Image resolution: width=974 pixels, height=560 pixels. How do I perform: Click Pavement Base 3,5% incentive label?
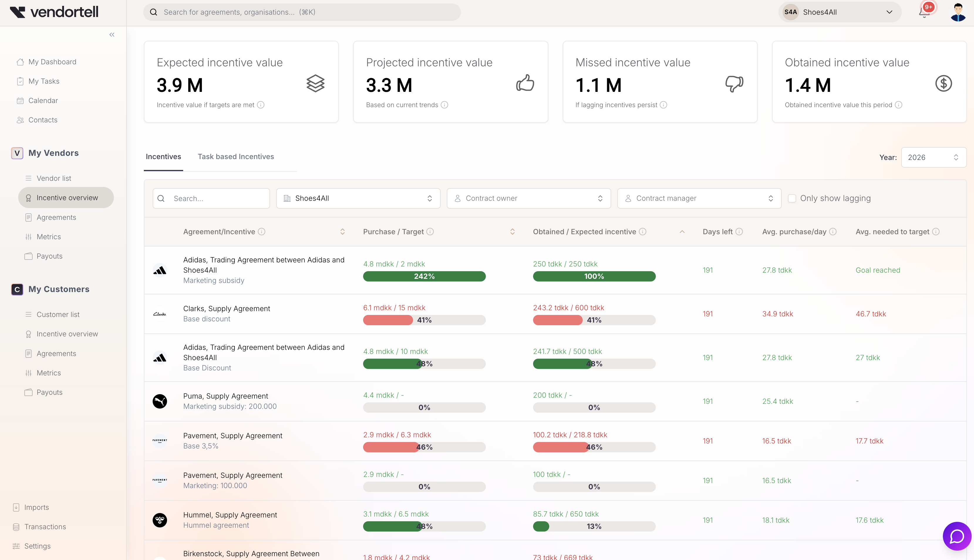(201, 446)
